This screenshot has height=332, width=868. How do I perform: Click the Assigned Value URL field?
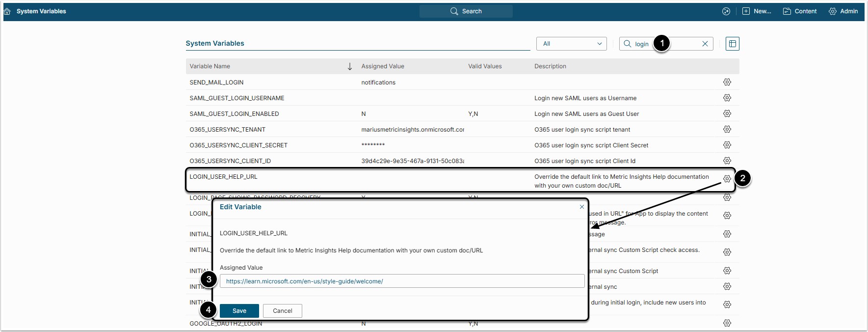click(x=402, y=281)
